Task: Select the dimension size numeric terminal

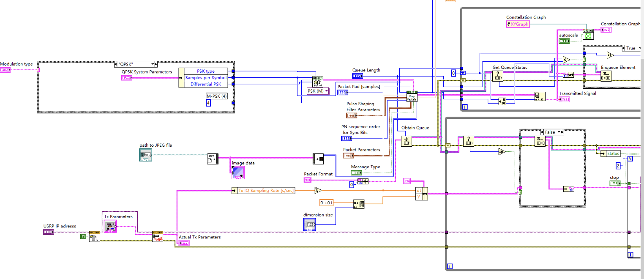Action: (x=309, y=224)
